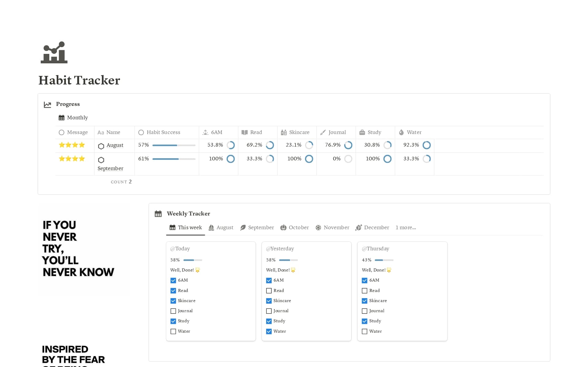Click the Weekly Tracker calendar icon
The width and height of the screenshot is (588, 367).
coord(158,214)
